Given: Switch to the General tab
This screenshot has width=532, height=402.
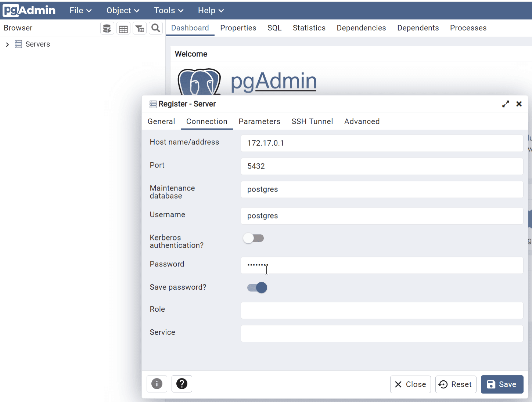Looking at the screenshot, I should (x=161, y=122).
